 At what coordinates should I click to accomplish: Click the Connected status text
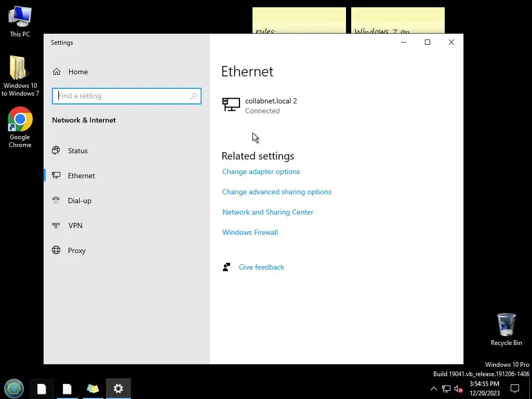[x=262, y=111]
